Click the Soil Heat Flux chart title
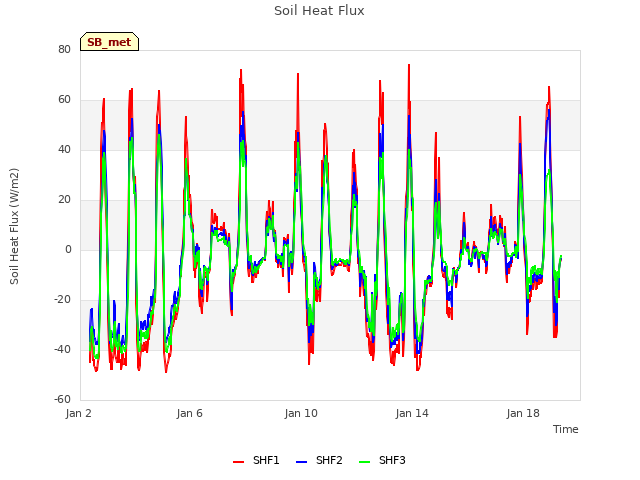Screen dimensions: 640x480 pyautogui.click(x=319, y=11)
